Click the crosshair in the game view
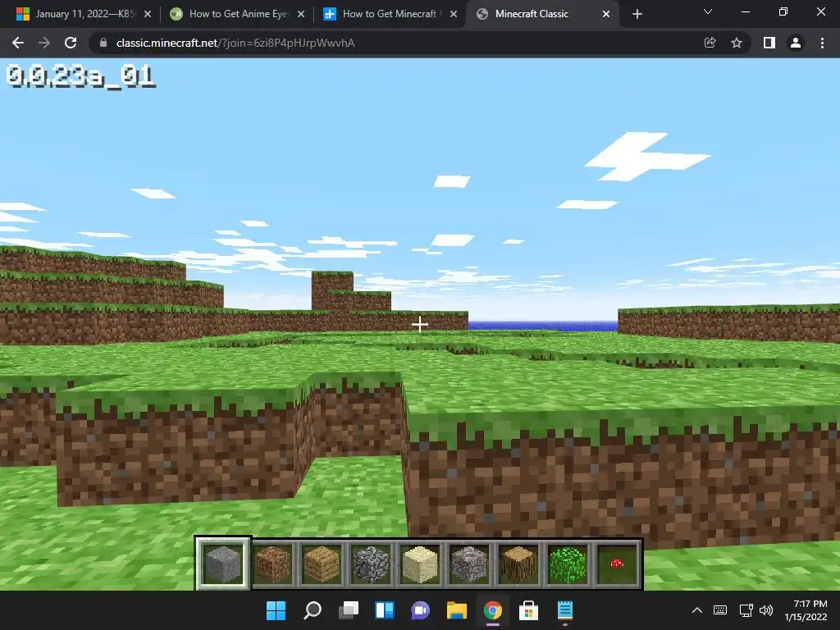Image resolution: width=840 pixels, height=630 pixels. click(420, 324)
